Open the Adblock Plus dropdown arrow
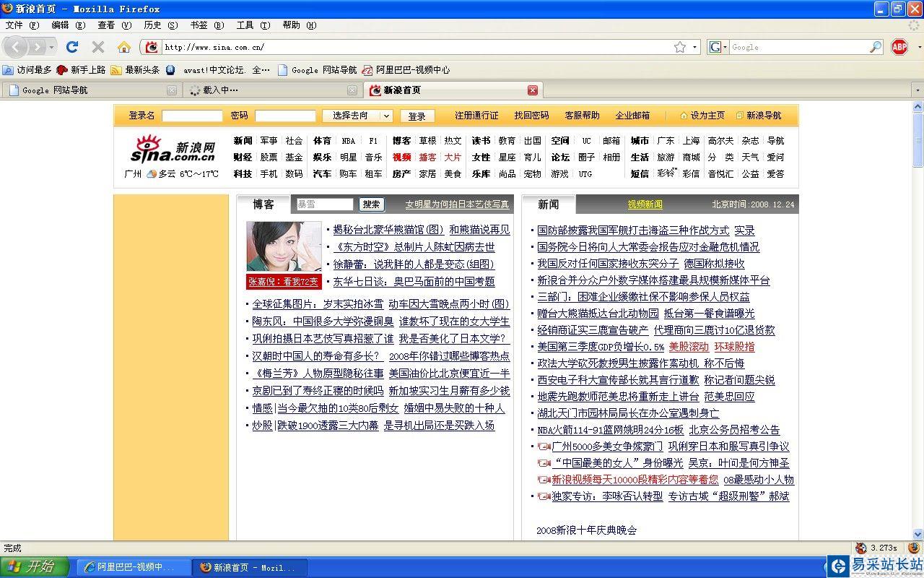The height and width of the screenshot is (578, 924). pyautogui.click(x=919, y=47)
